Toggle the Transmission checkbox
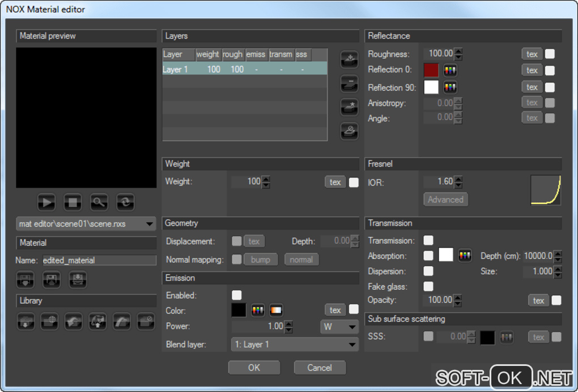Image resolution: width=578 pixels, height=392 pixels. [429, 241]
